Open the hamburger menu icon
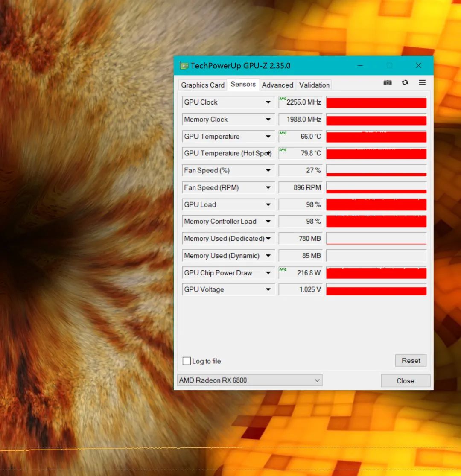 pos(422,82)
